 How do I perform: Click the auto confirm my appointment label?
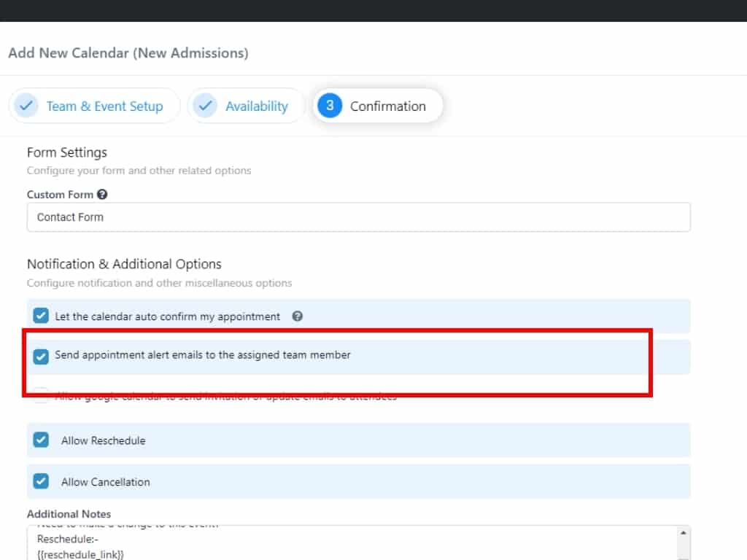pos(167,316)
